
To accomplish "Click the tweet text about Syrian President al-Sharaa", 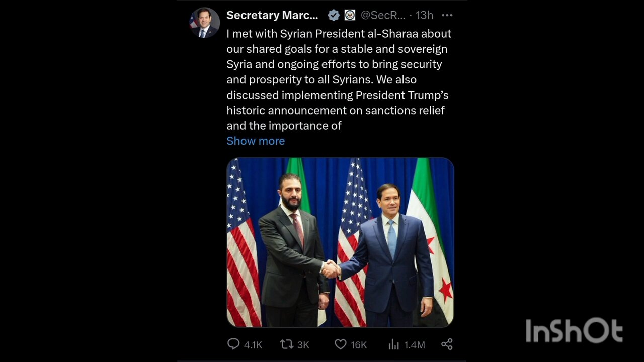I will click(x=339, y=79).
